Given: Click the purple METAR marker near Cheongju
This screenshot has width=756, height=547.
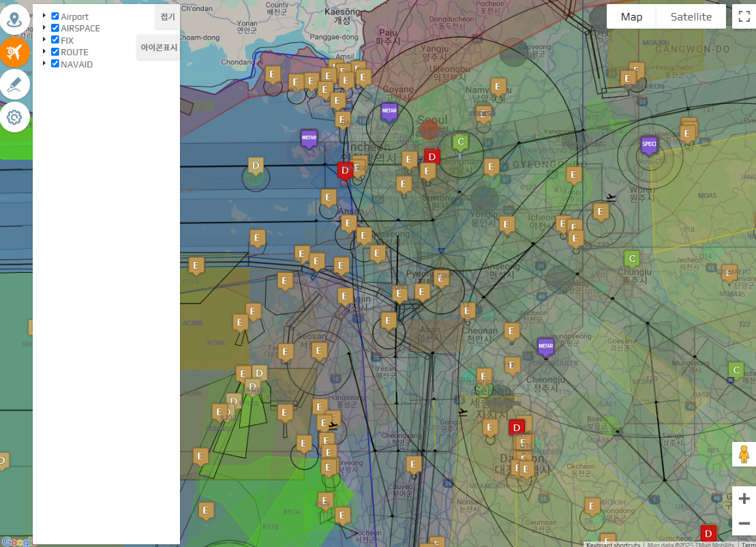Looking at the screenshot, I should pyautogui.click(x=545, y=346).
